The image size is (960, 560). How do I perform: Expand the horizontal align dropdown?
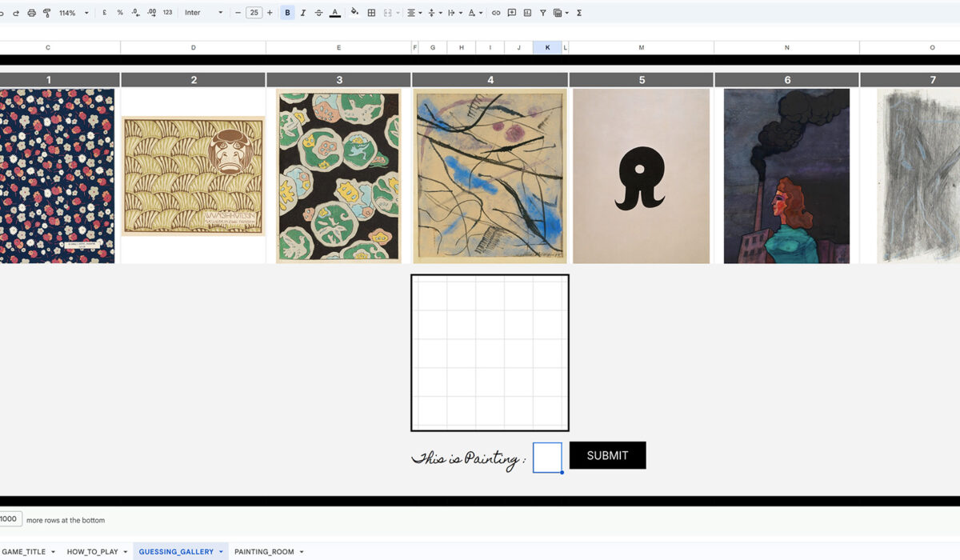(414, 13)
